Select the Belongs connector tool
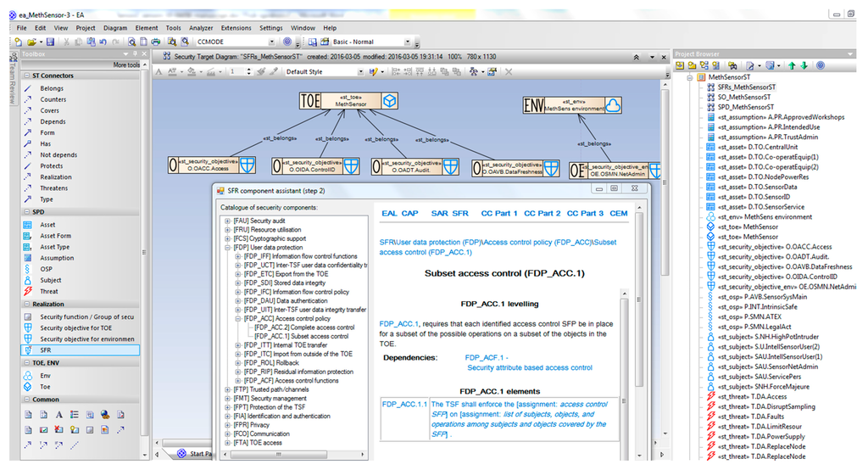 (x=51, y=88)
